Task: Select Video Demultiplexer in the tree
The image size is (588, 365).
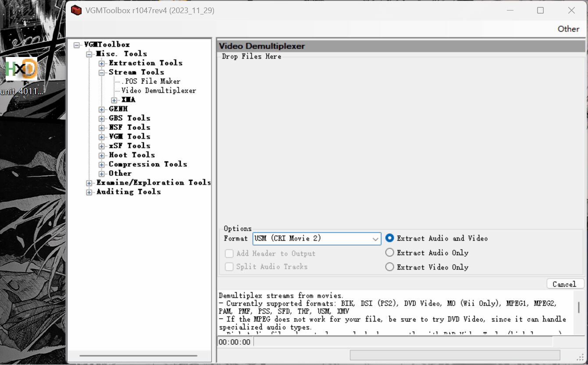Action: (x=159, y=91)
